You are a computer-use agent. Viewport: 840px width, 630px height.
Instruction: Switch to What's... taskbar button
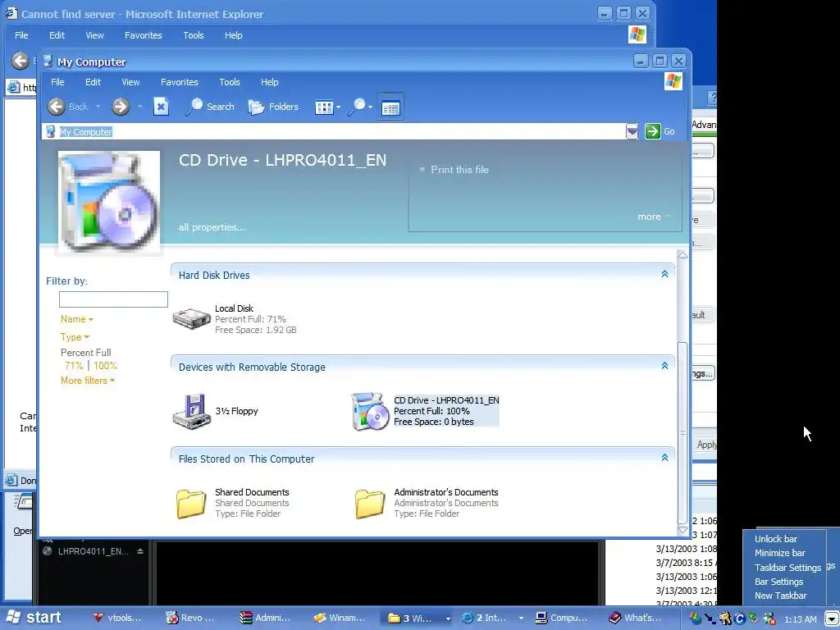coord(636,619)
